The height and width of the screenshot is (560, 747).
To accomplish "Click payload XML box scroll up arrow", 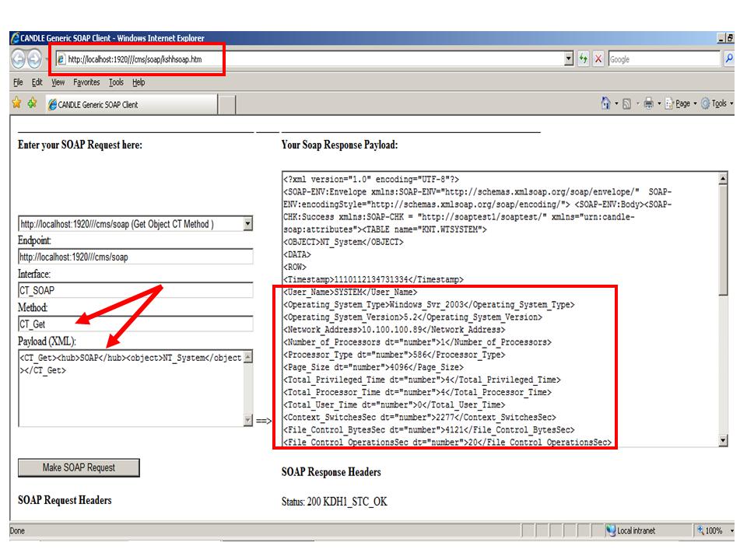I will coord(247,357).
